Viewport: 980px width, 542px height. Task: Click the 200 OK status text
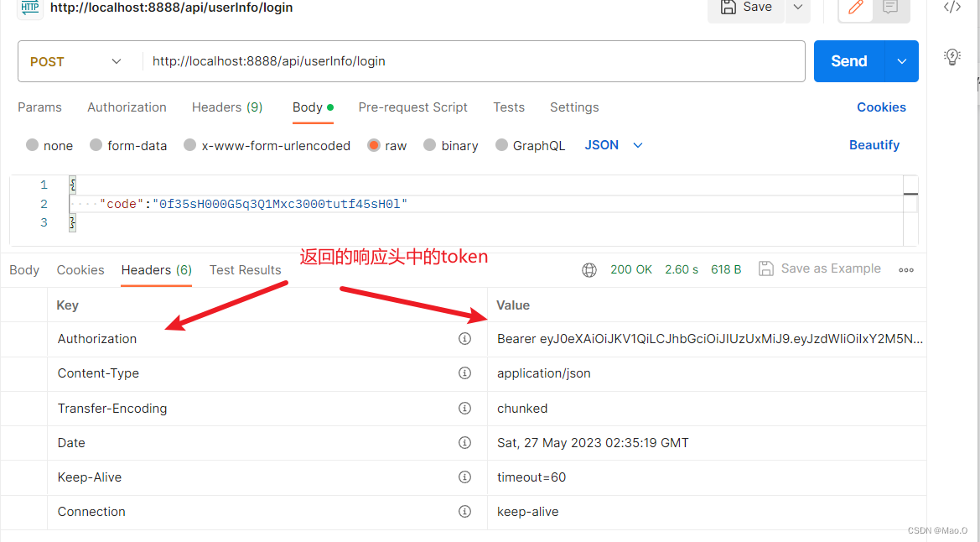(630, 270)
